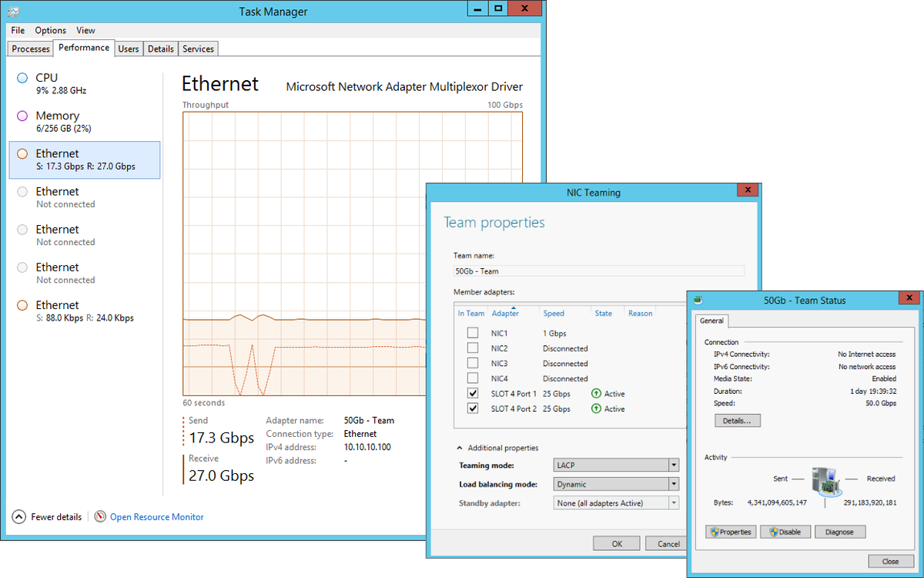Open the Teaming mode dropdown showing LACP
The image size is (924, 578).
672,465
